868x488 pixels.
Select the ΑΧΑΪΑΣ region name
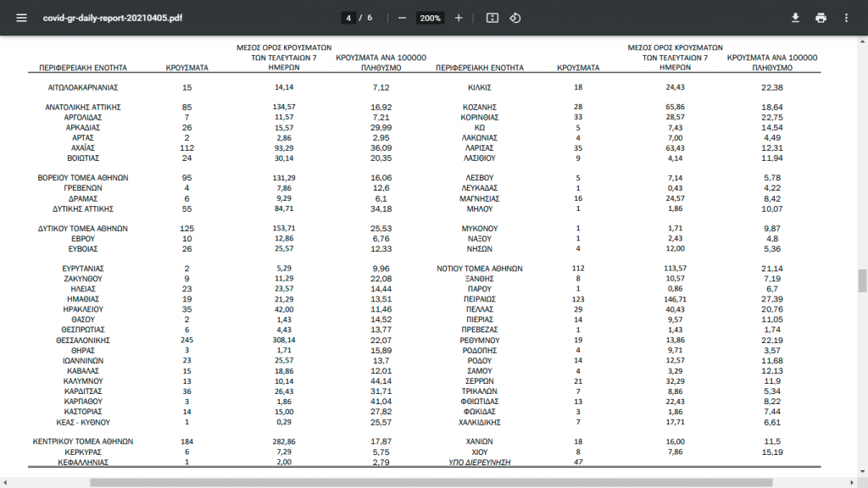[x=83, y=147]
